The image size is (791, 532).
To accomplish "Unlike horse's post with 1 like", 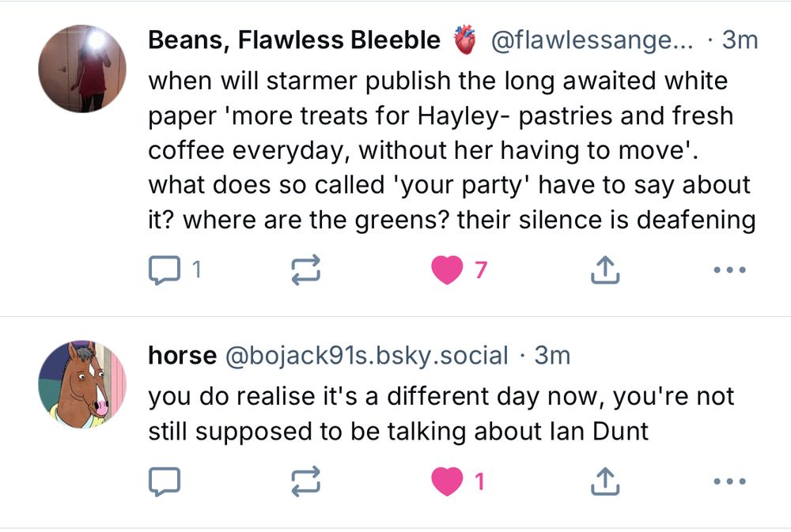I will [x=448, y=481].
